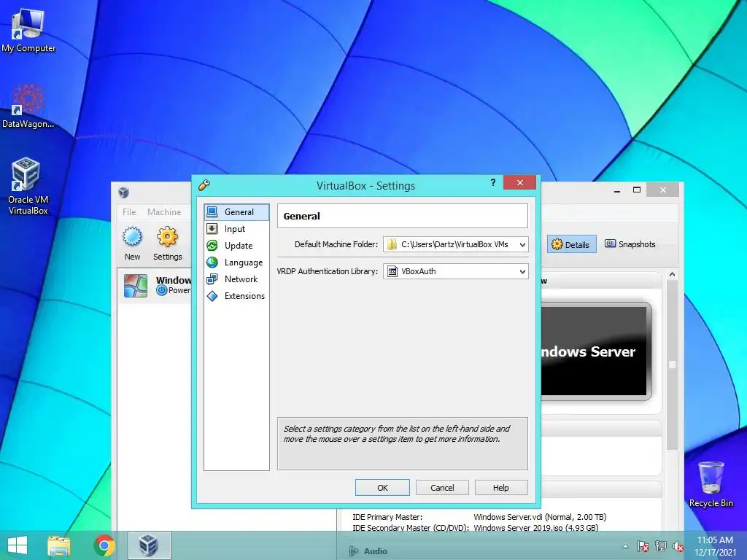Screen dimensions: 747x560
Task: Minimize the VirtualBox Manager window
Action: click(x=617, y=190)
